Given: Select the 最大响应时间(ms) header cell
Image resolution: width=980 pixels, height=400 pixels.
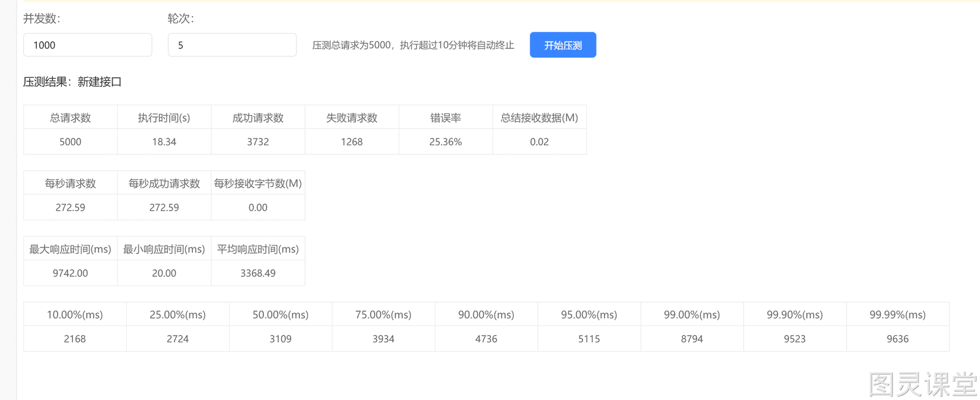Looking at the screenshot, I should point(70,249).
